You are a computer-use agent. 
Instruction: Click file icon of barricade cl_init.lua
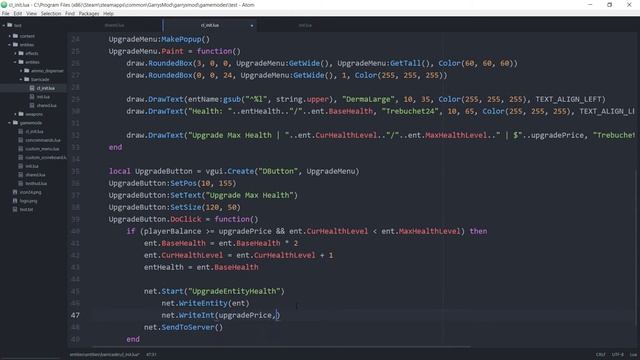pos(32,88)
